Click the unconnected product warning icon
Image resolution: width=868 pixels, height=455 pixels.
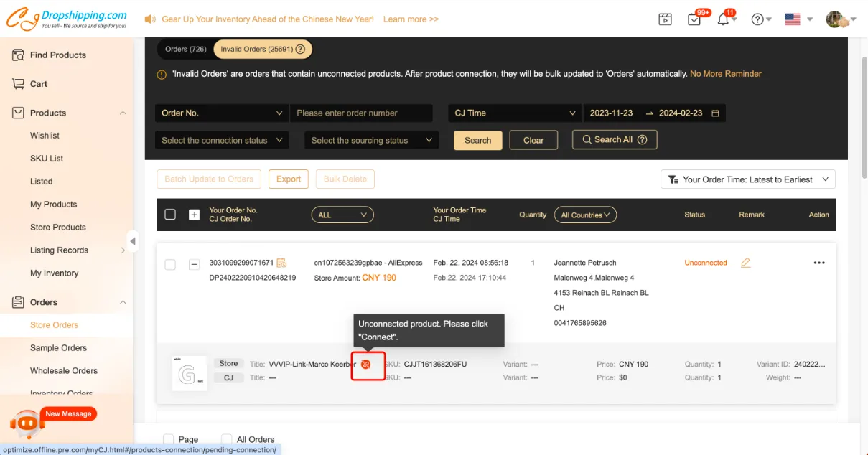pos(366,365)
